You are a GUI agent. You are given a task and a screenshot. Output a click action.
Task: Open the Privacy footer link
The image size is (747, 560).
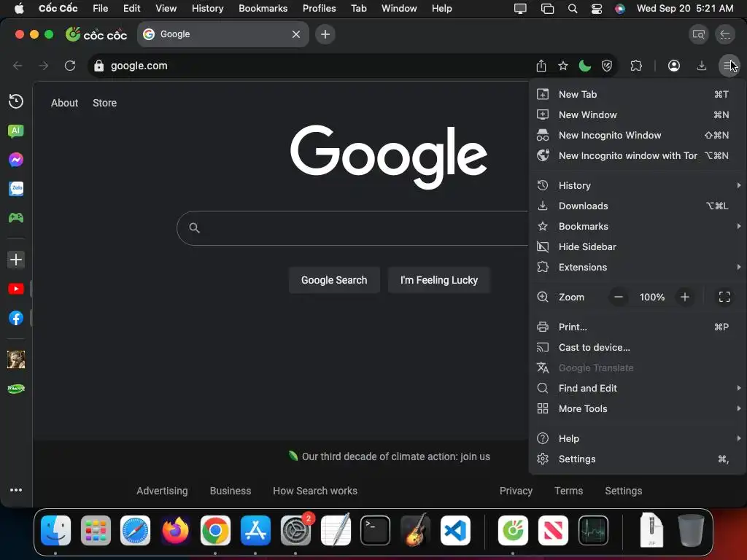coord(516,491)
